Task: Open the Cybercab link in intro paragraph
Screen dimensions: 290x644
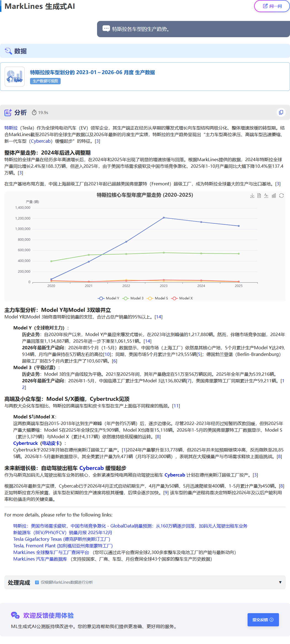Action: pyautogui.click(x=41, y=141)
